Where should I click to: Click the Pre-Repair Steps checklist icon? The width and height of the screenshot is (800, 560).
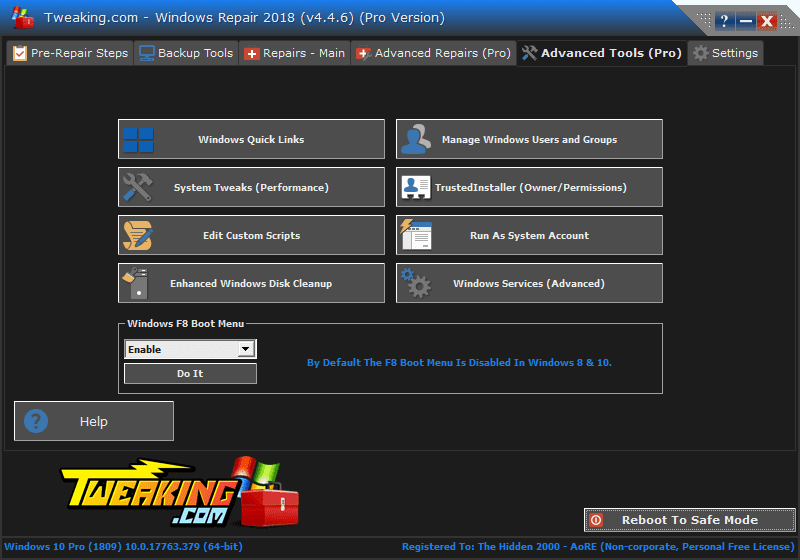tap(20, 53)
